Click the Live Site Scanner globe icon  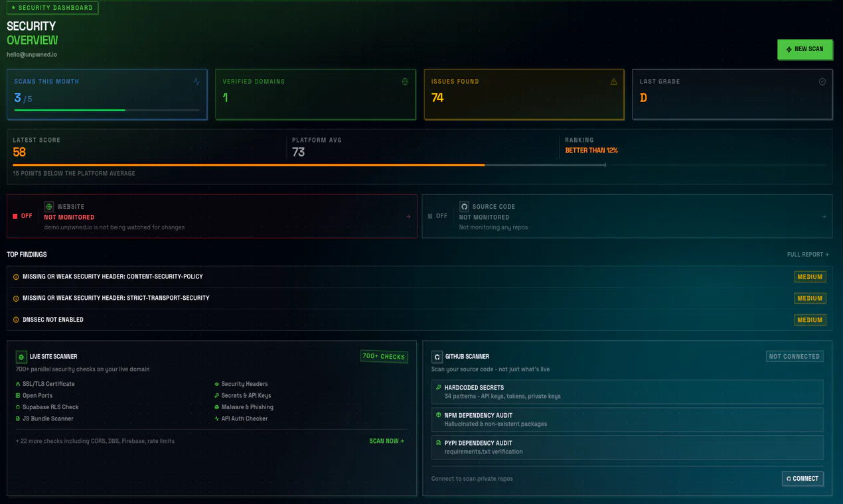point(21,357)
